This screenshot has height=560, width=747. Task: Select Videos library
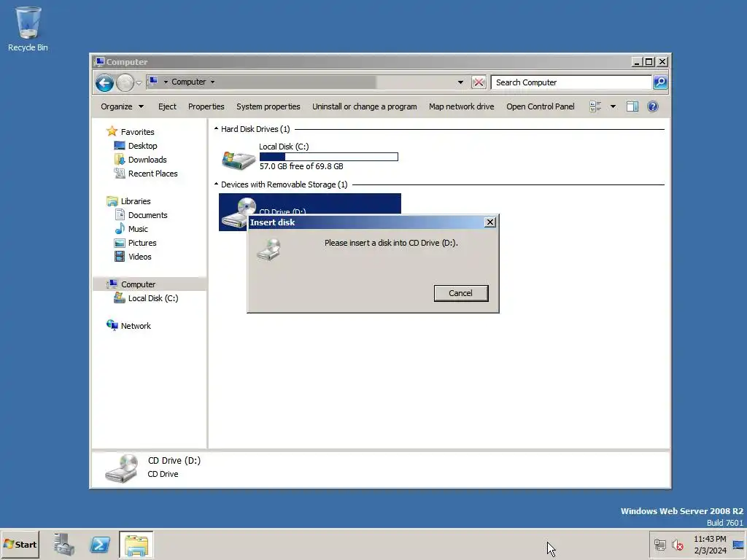(x=139, y=256)
